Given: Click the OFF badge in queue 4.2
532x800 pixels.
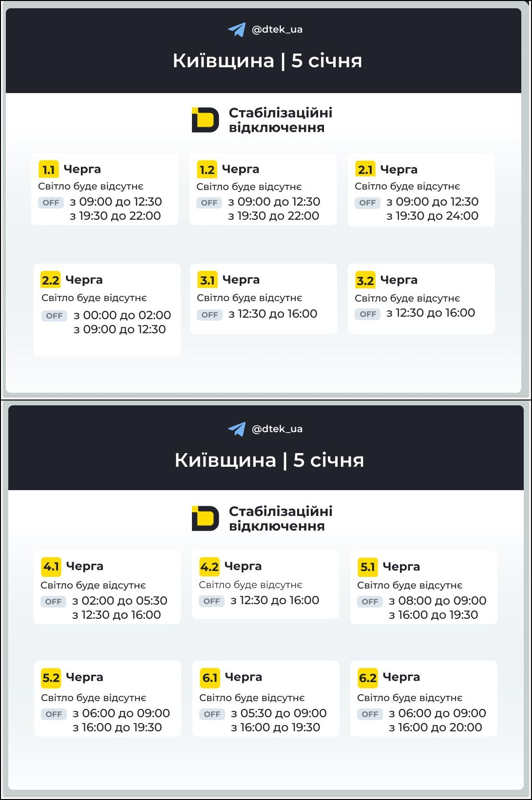Looking at the screenshot, I should coord(211,601).
